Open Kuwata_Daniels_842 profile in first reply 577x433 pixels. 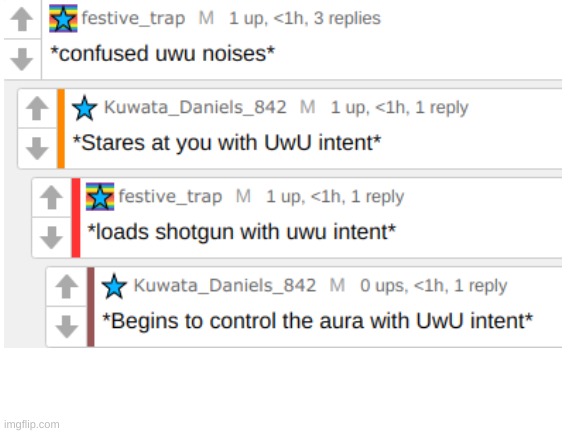[x=195, y=107]
